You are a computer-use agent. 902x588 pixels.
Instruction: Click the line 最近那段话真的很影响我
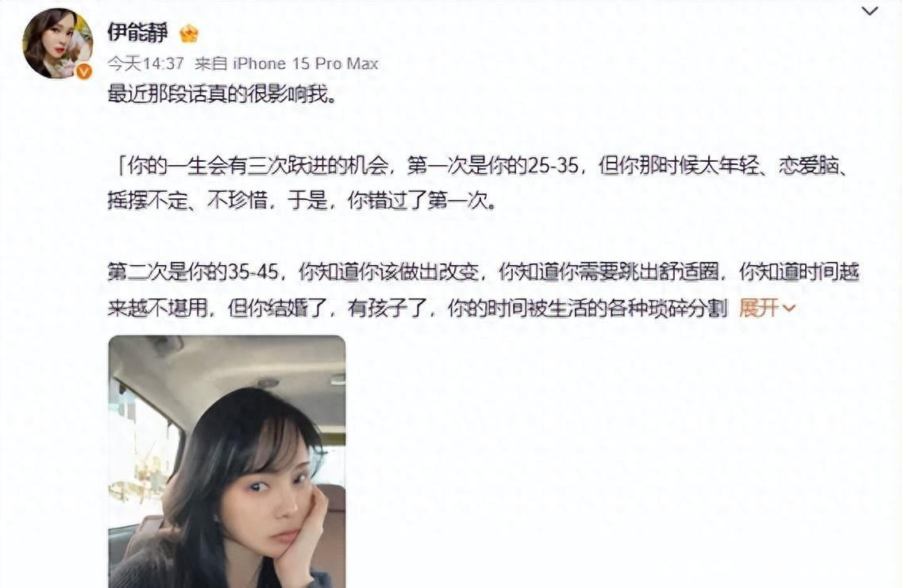pos(222,94)
